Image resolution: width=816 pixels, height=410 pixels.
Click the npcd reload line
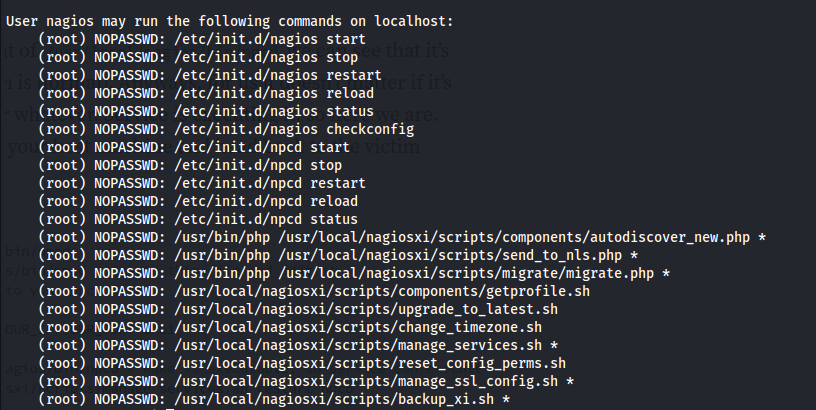(198, 201)
